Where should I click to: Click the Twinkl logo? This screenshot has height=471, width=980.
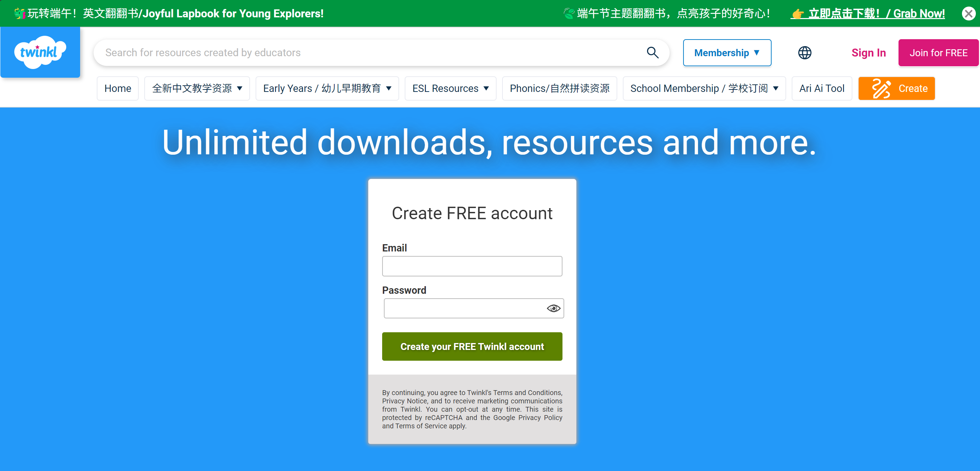coord(40,52)
